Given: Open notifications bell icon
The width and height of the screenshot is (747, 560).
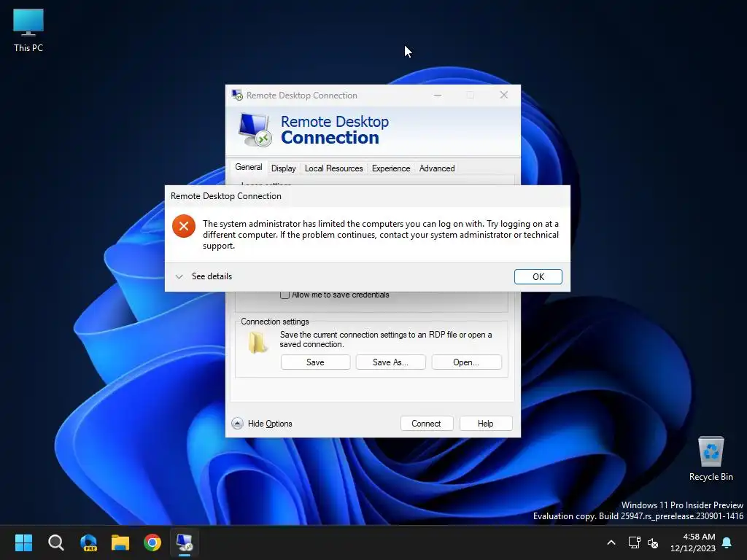Looking at the screenshot, I should (x=727, y=542).
